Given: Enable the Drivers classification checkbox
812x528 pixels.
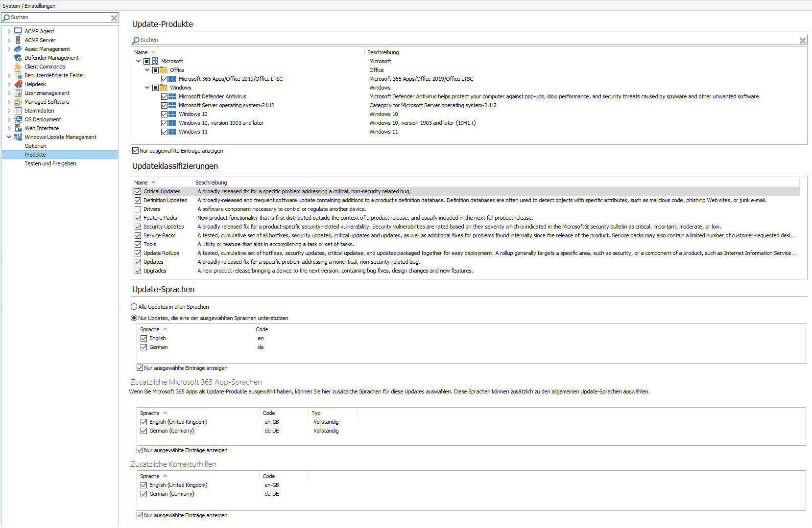Looking at the screenshot, I should tap(138, 209).
